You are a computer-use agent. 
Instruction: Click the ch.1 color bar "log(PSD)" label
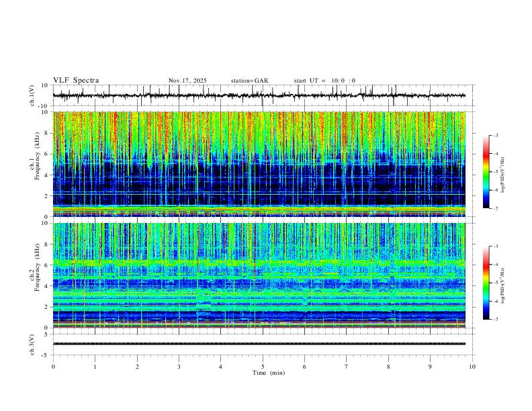(x=503, y=175)
